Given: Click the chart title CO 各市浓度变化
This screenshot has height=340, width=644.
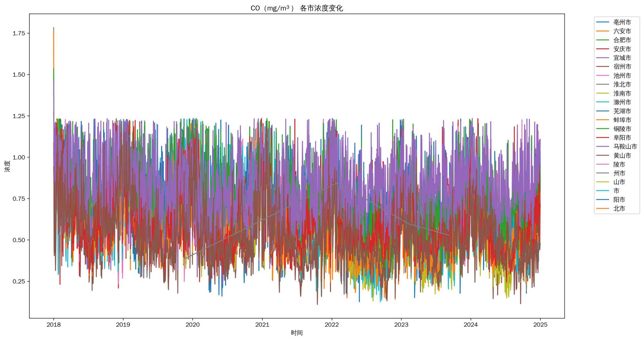Looking at the screenshot, I should (297, 8).
